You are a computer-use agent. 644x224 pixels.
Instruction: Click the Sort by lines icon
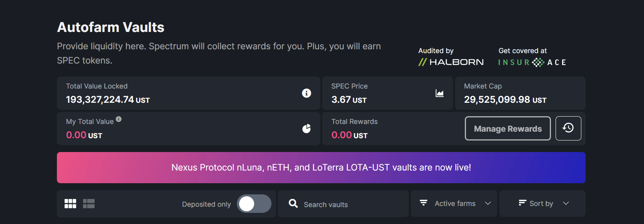click(x=522, y=203)
